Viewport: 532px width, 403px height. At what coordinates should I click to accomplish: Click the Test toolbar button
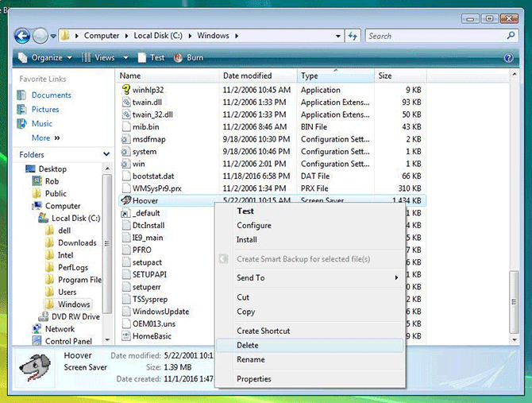coord(152,58)
